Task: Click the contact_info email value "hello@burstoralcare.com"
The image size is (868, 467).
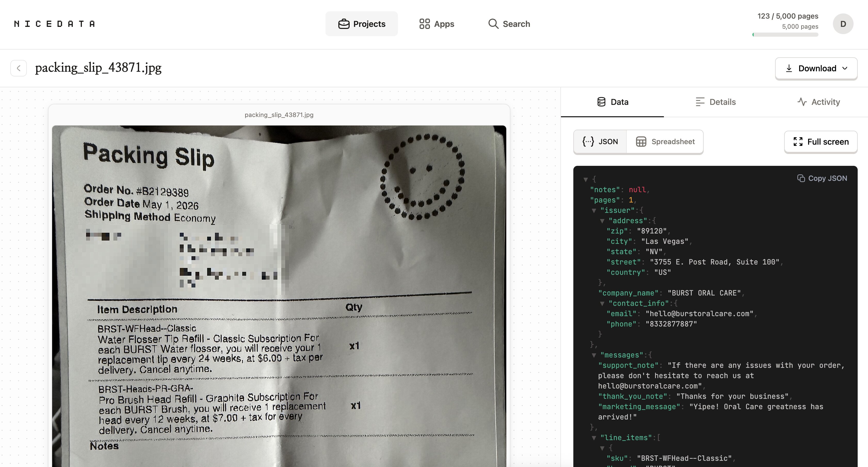Action: [700, 314]
